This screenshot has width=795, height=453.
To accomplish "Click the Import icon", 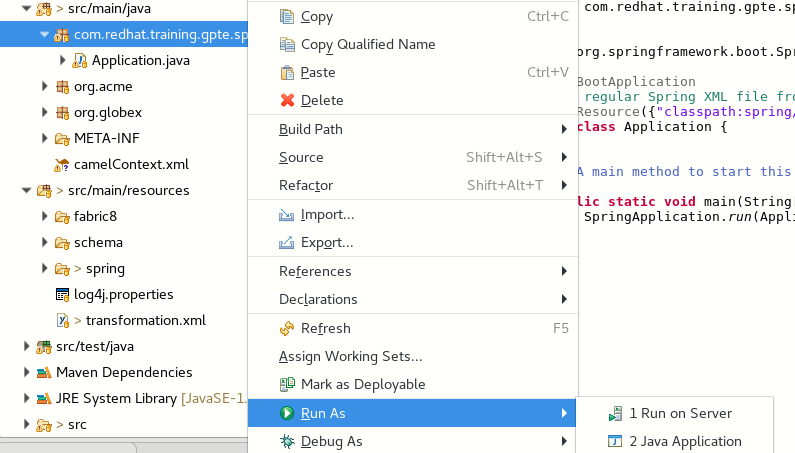I will 287,215.
